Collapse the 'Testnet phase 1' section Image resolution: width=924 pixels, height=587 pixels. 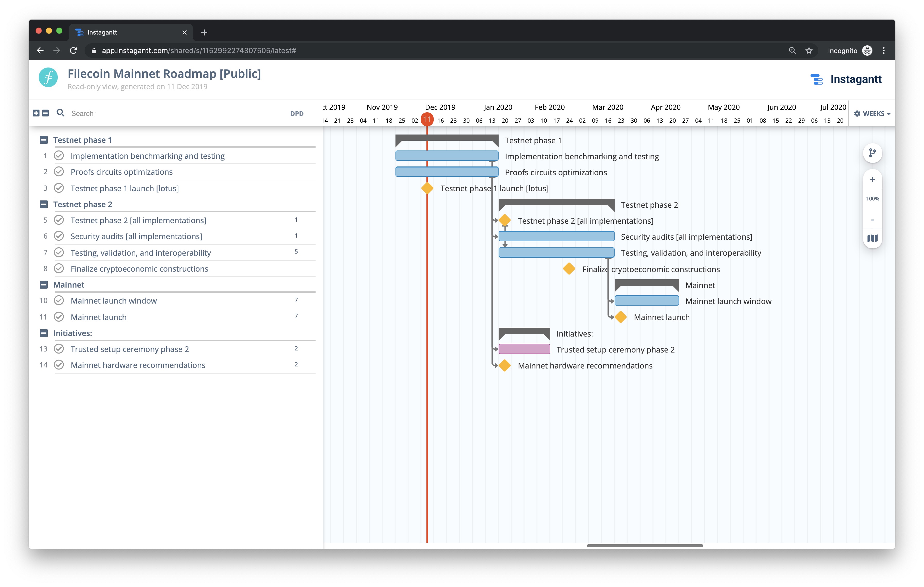point(43,140)
